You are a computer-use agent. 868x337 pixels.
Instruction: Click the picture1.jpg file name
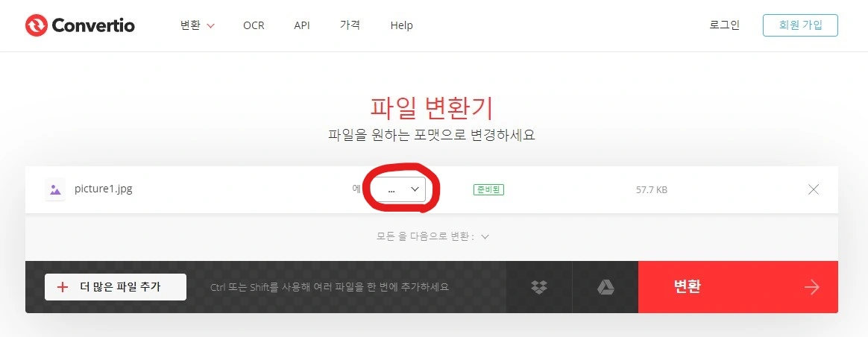tap(104, 189)
